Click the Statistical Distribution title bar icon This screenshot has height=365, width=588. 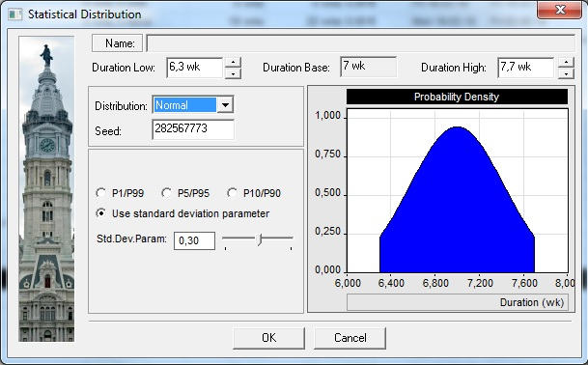15,14
